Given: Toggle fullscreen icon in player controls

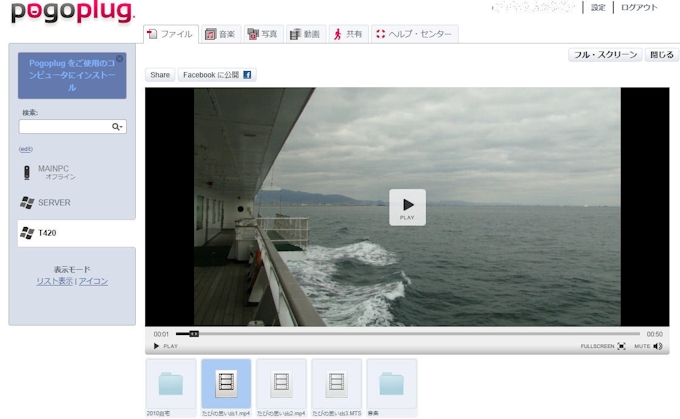Looking at the screenshot, I should point(621,346).
